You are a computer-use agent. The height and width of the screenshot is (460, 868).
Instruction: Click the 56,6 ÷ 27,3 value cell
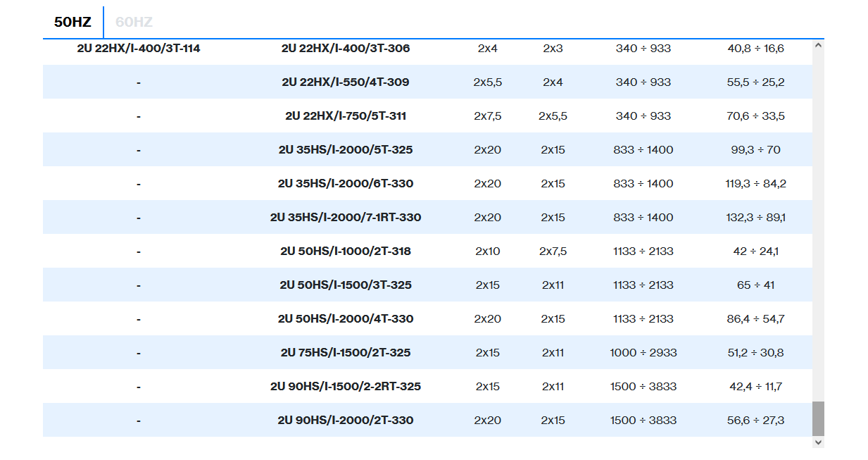pos(755,421)
